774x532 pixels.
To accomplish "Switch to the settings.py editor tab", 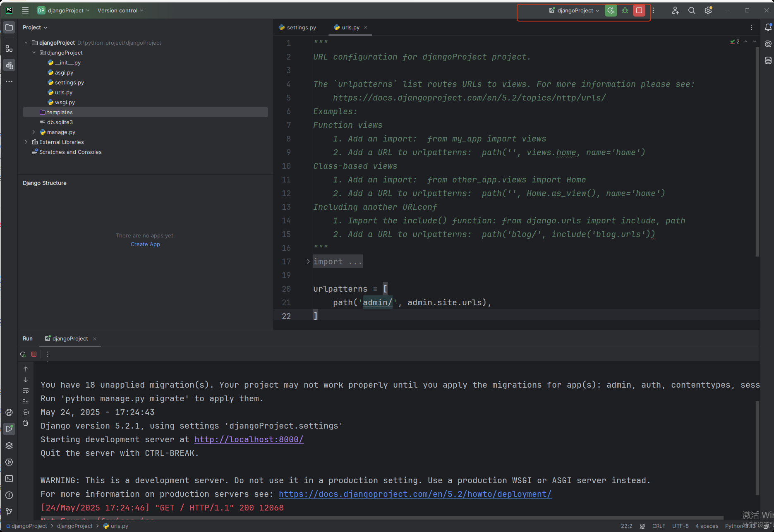I will click(301, 27).
